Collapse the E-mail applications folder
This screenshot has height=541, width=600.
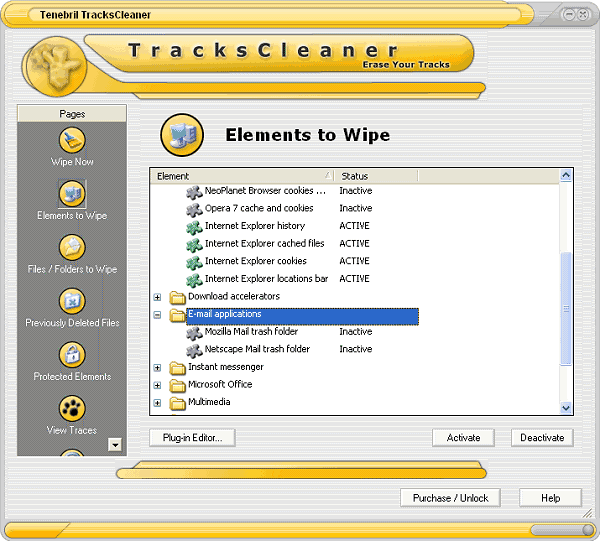(x=157, y=315)
